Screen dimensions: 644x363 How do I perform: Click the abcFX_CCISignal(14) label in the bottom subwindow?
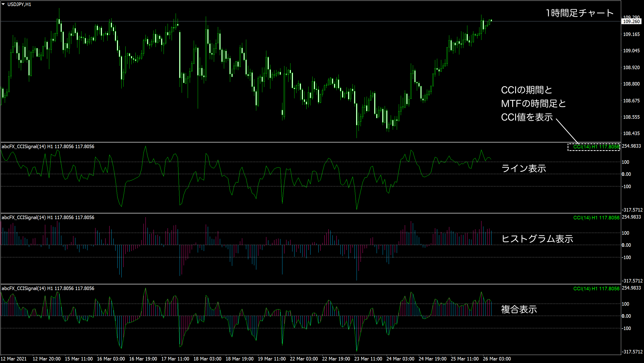tap(24, 289)
